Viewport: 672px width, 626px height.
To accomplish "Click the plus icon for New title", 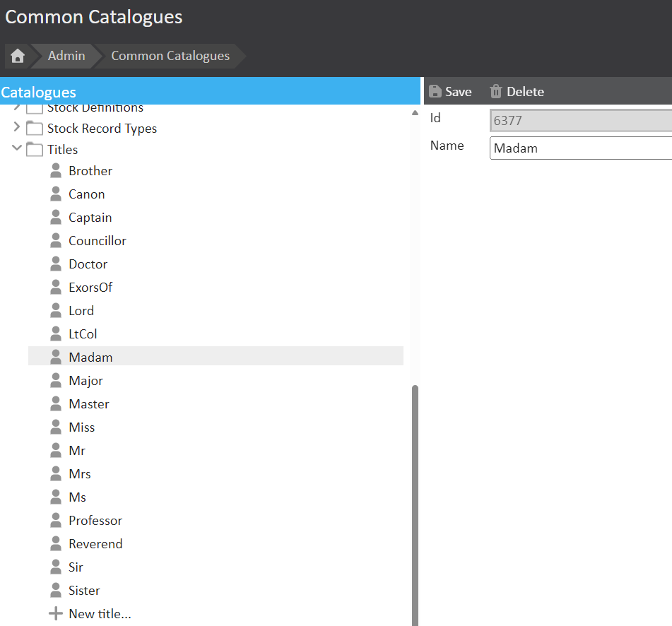I will click(56, 614).
